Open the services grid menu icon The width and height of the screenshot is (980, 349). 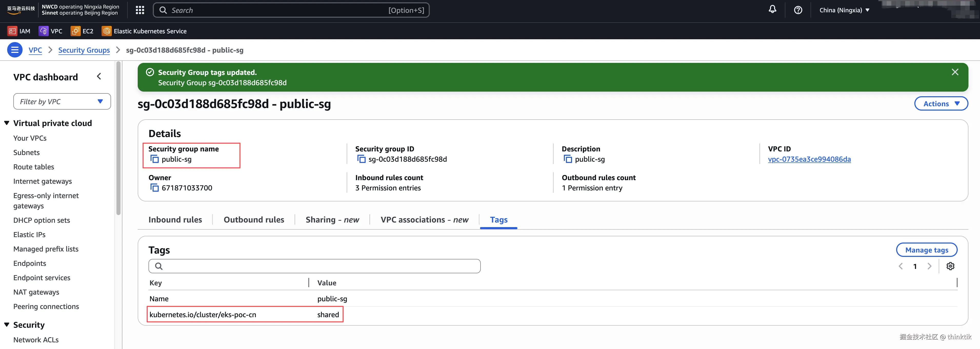coord(140,10)
